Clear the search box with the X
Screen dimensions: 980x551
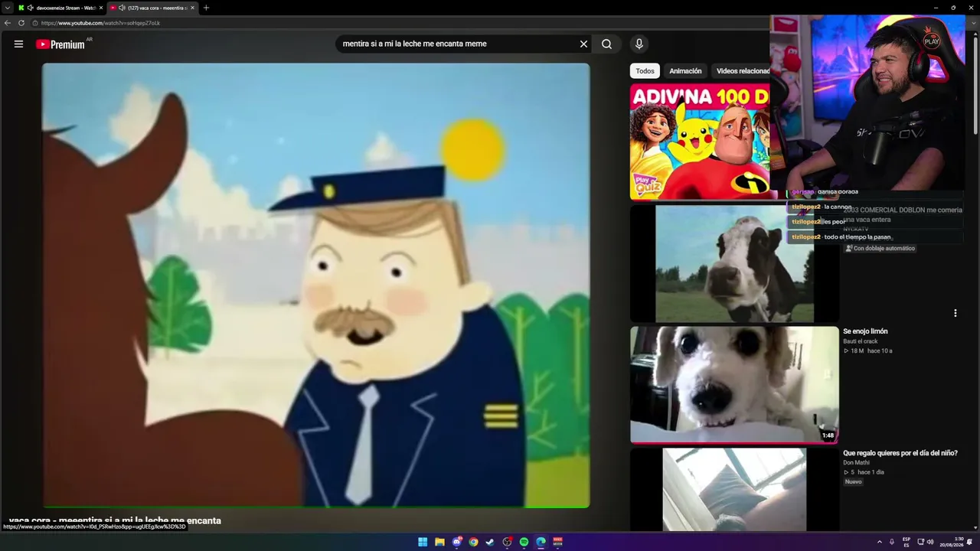point(583,44)
